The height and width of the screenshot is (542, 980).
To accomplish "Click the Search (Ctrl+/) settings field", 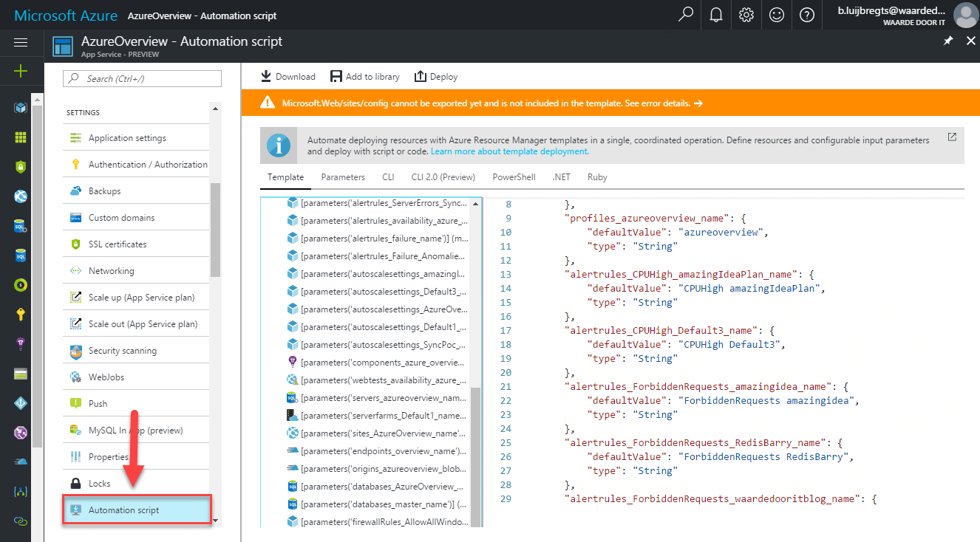I will click(142, 79).
